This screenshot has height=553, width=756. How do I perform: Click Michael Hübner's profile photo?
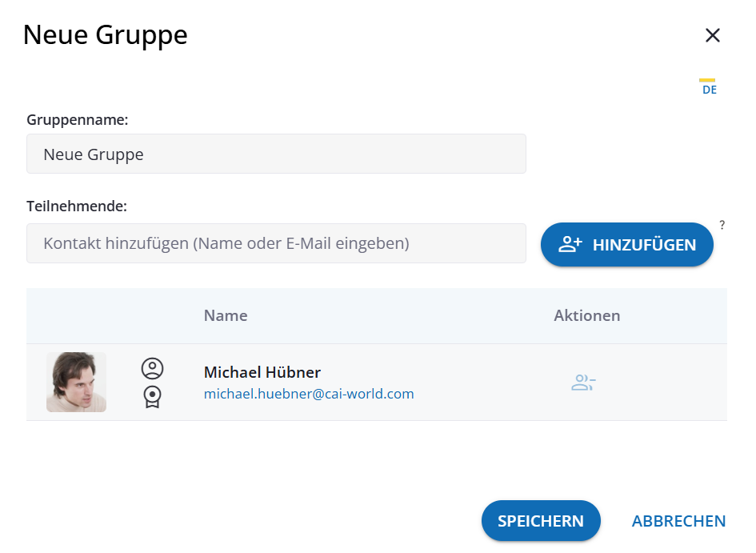pos(76,383)
